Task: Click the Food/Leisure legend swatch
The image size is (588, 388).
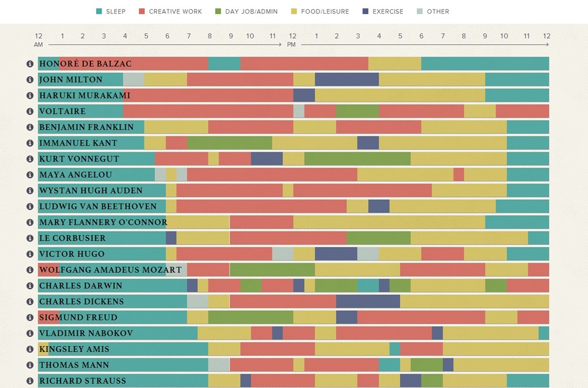Action: coord(294,11)
